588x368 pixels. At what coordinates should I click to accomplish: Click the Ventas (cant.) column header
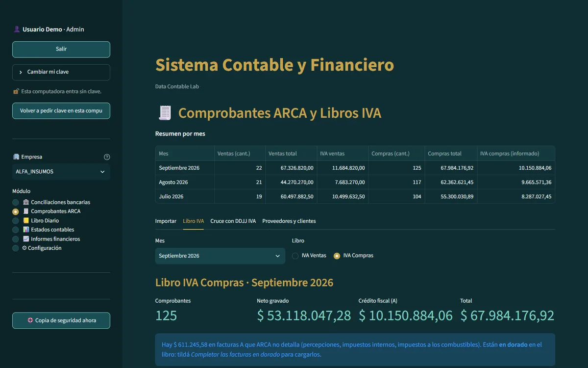point(240,154)
